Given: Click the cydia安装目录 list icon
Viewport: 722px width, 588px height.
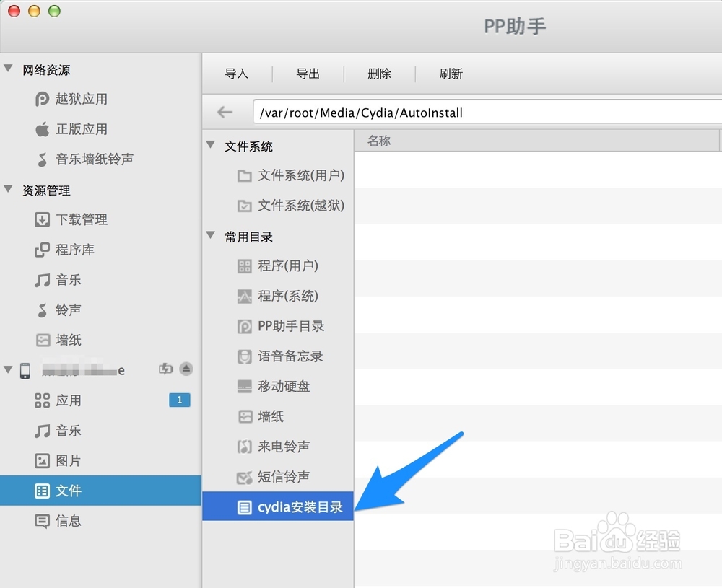Looking at the screenshot, I should [245, 507].
